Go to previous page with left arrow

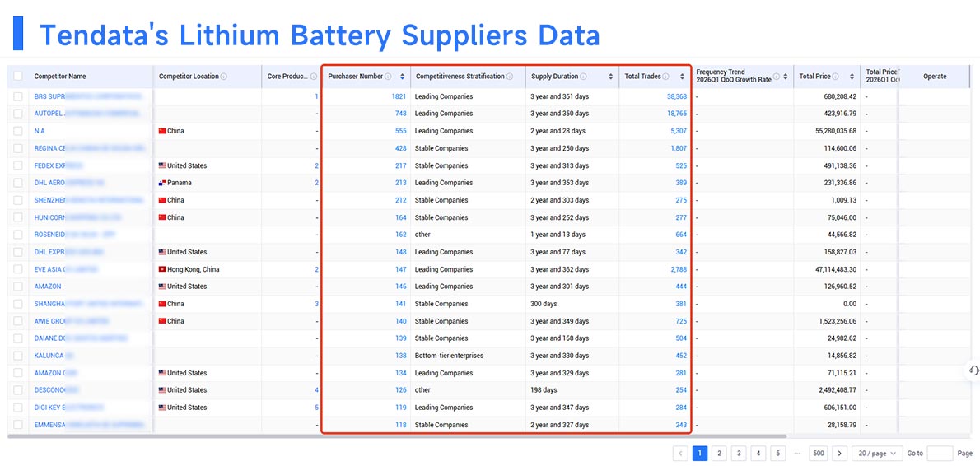click(680, 454)
